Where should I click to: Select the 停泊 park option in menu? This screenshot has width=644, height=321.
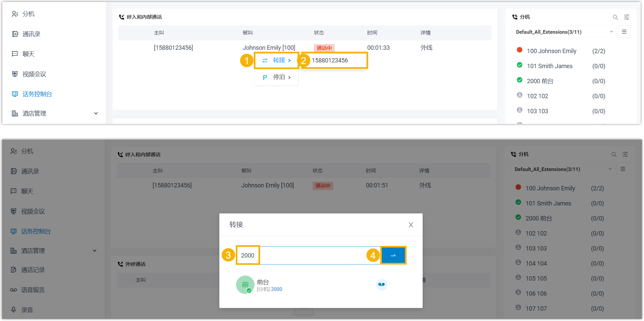pyautogui.click(x=276, y=77)
